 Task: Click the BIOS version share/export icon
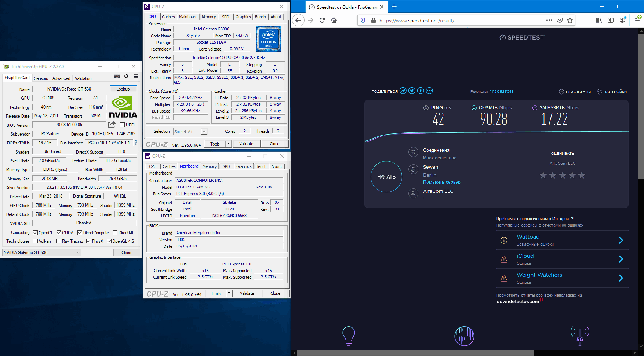pyautogui.click(x=112, y=125)
